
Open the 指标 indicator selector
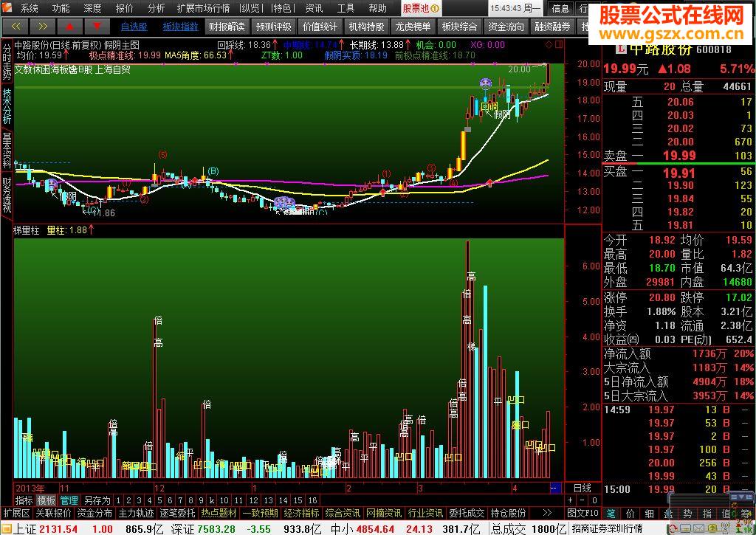coord(24,500)
